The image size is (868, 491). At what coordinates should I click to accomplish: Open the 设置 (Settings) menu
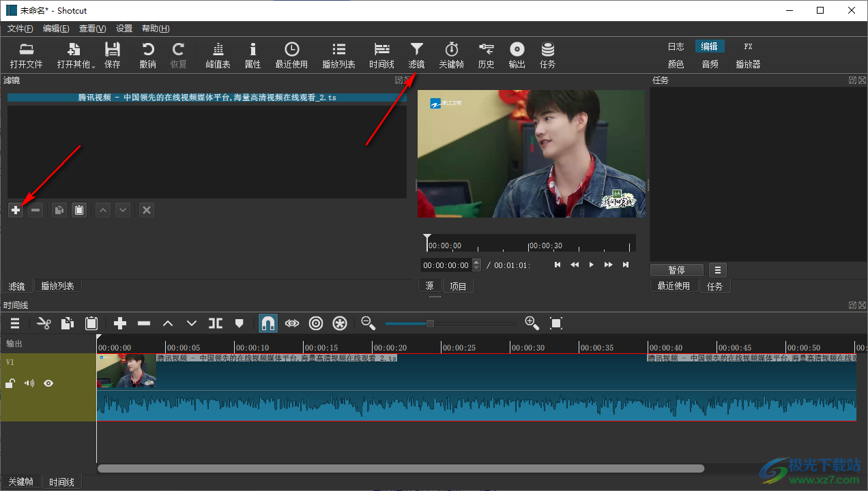(x=124, y=29)
